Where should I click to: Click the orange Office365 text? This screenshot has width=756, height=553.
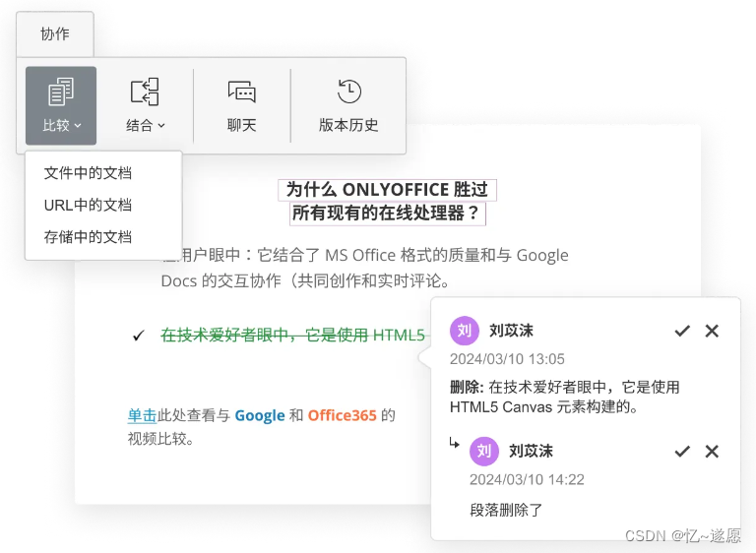coord(342,415)
